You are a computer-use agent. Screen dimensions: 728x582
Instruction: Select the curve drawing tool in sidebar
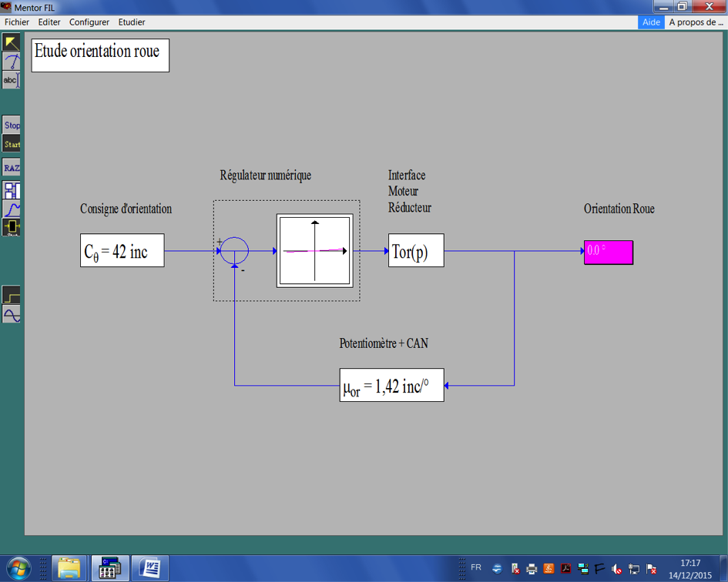coord(11,62)
